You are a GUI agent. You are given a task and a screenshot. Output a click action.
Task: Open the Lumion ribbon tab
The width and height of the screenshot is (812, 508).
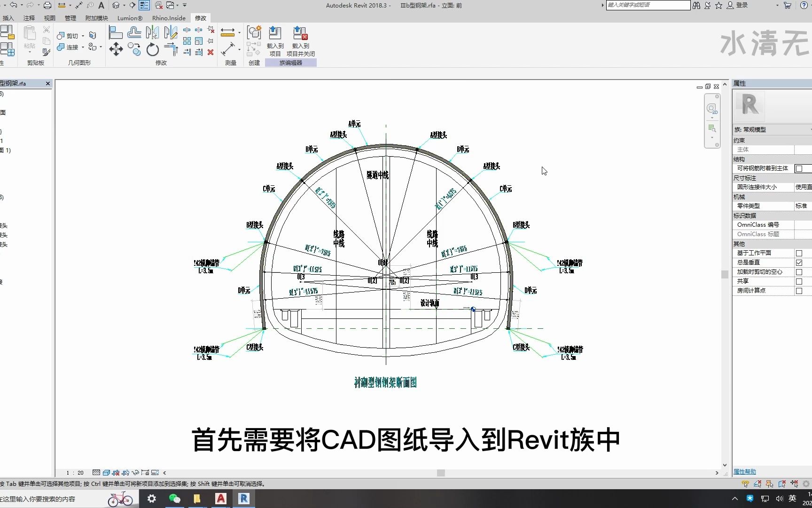[x=129, y=18]
